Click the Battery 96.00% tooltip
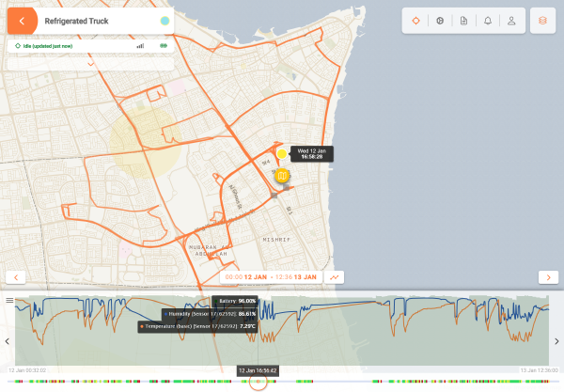 point(235,301)
